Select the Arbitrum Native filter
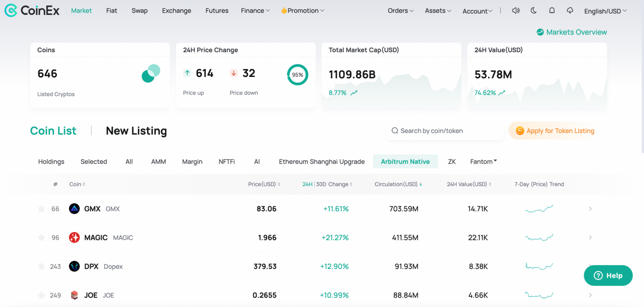 (405, 161)
